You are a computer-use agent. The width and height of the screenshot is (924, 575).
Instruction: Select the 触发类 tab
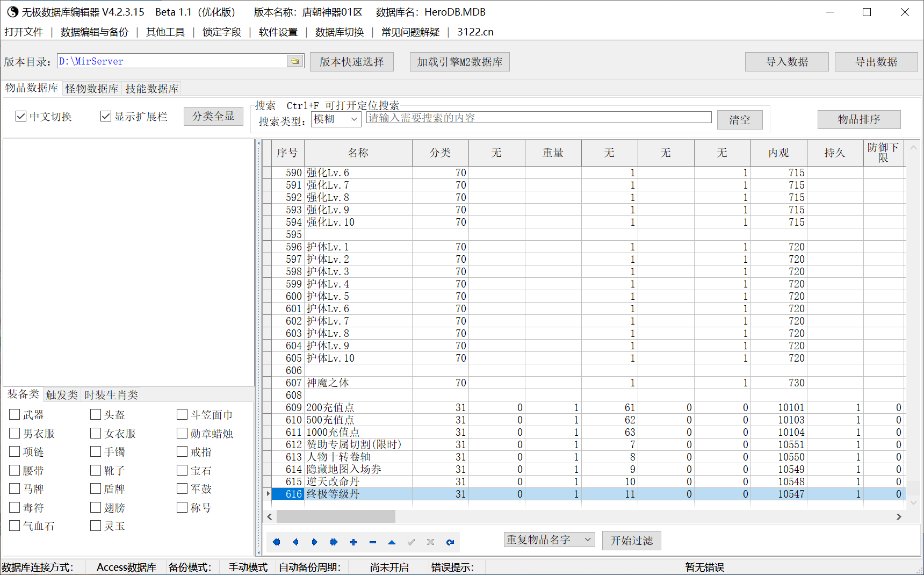tap(62, 395)
